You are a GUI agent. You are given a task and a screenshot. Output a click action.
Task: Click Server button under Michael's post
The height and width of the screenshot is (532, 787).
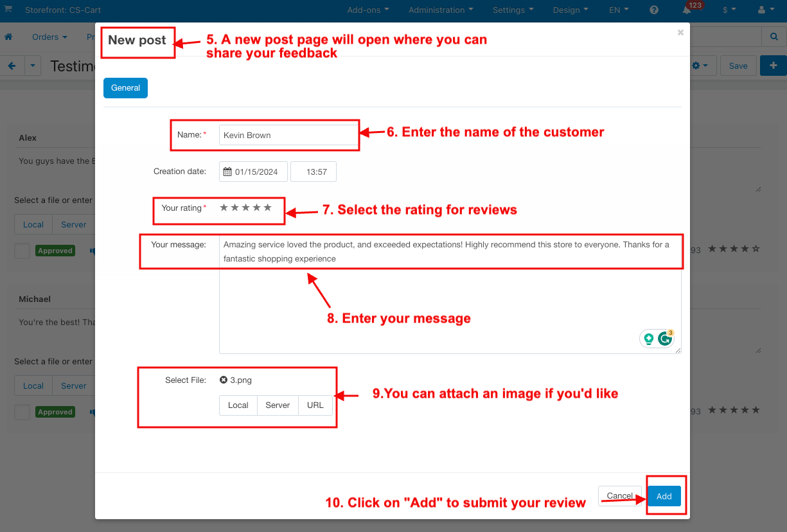[x=73, y=386]
